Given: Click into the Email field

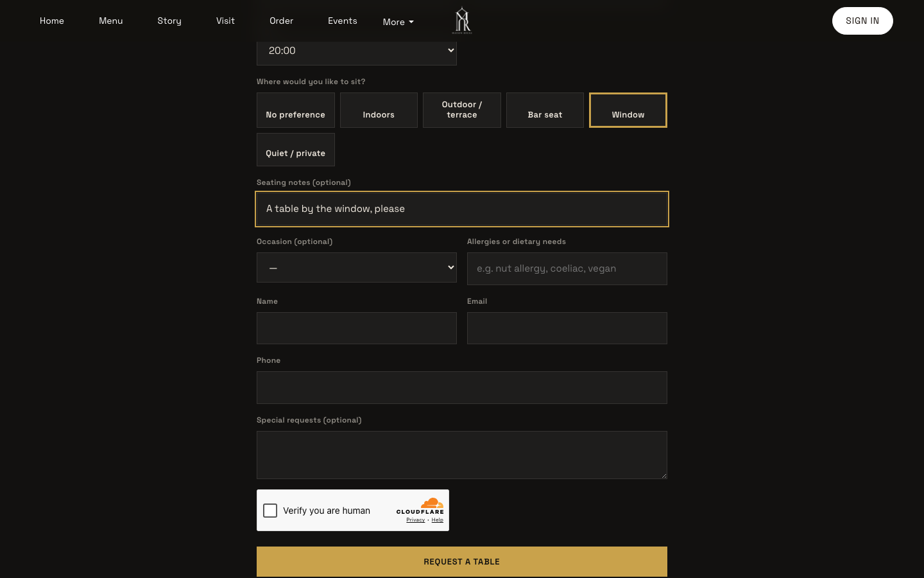Looking at the screenshot, I should point(567,328).
